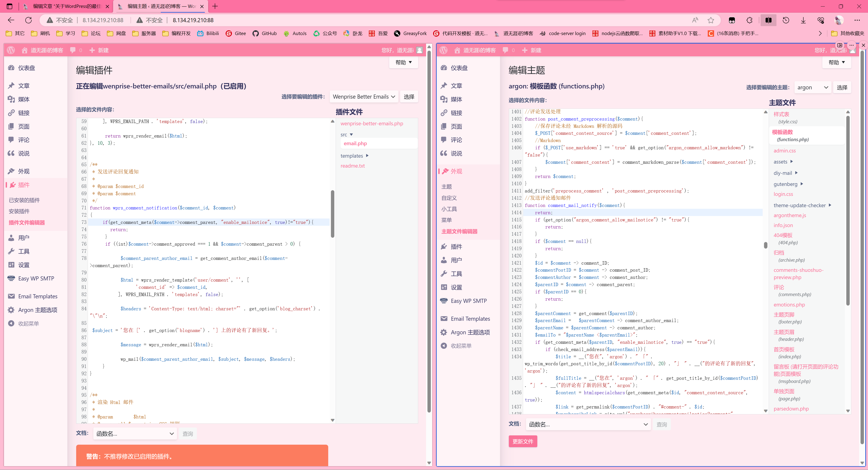Open the browser extensions puzzle icon
The height and width of the screenshot is (470, 868).
pyautogui.click(x=749, y=20)
